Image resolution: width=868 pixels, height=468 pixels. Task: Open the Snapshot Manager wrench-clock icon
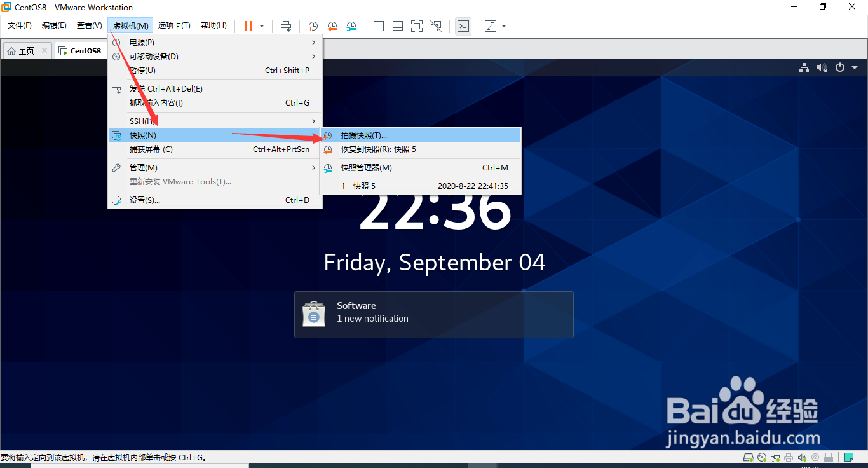pos(351,25)
